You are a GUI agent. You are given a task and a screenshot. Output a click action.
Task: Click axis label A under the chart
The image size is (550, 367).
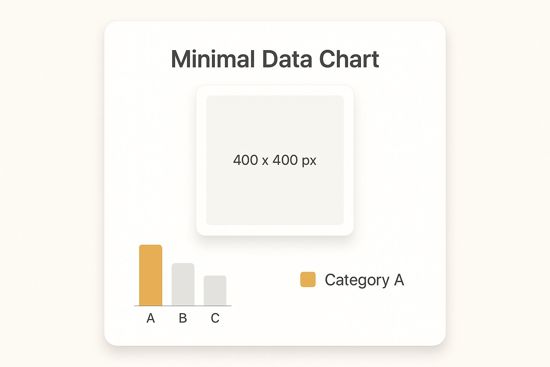click(x=150, y=318)
